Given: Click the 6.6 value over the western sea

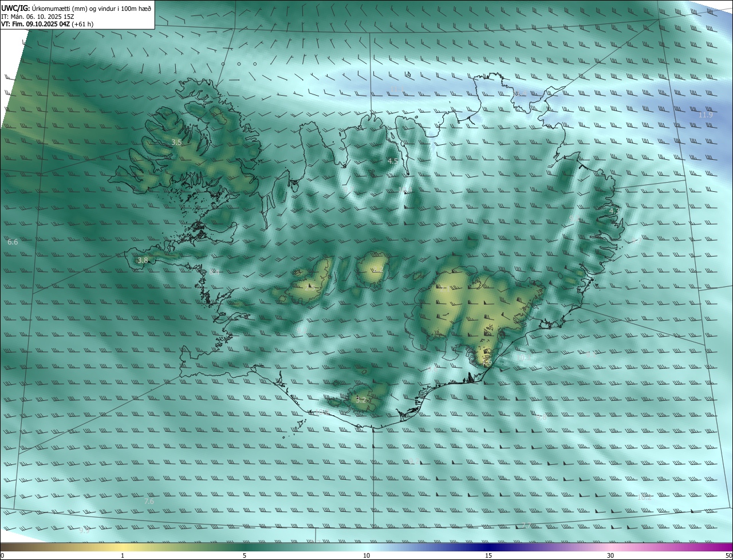Looking at the screenshot, I should pyautogui.click(x=13, y=242).
